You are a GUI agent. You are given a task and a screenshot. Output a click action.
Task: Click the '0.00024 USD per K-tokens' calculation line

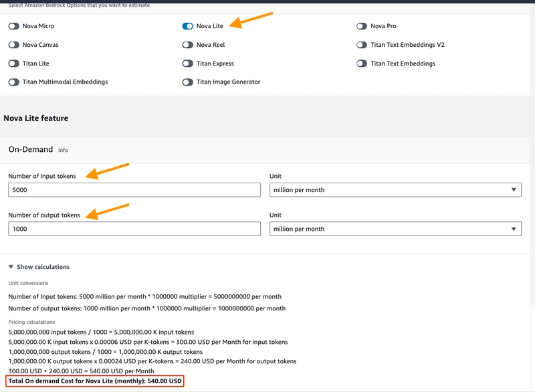tap(152, 361)
